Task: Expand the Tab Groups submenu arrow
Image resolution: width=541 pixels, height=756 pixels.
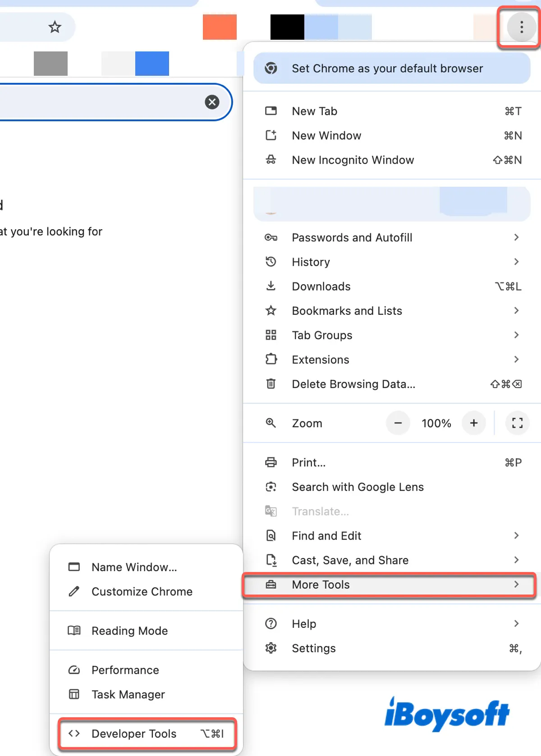Action: [x=517, y=335]
